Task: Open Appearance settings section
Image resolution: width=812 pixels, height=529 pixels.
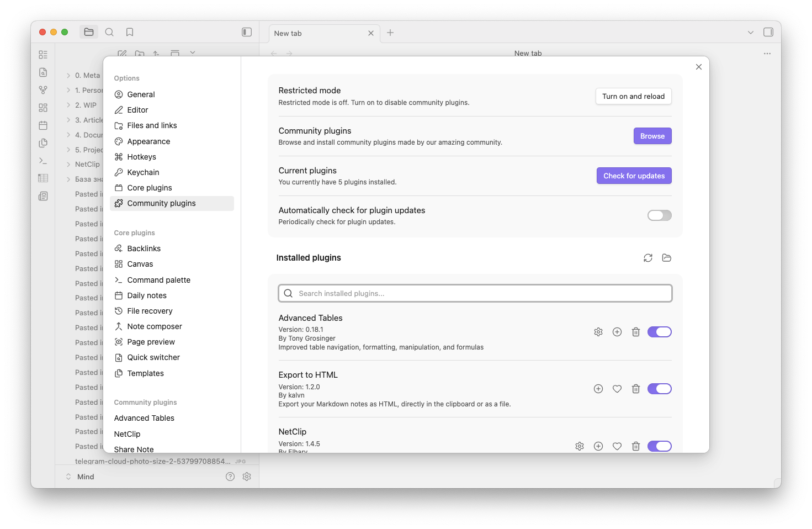Action: [172, 141]
